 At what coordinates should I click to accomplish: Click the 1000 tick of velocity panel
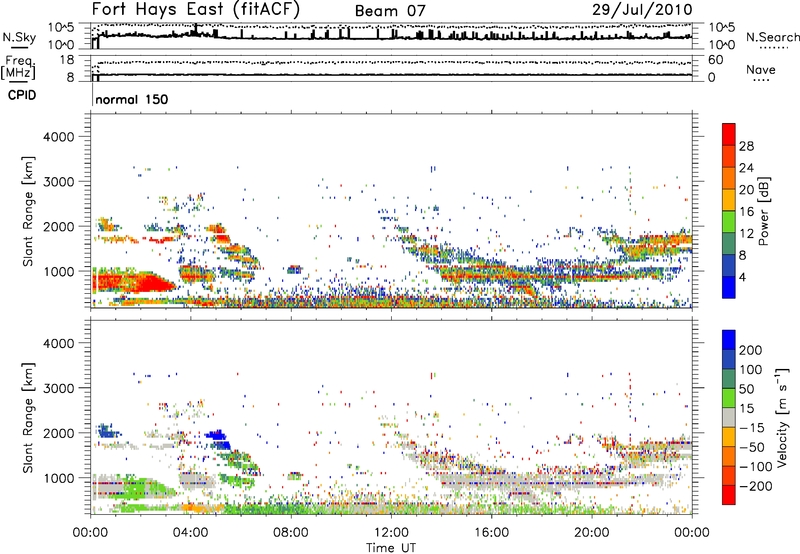click(59, 478)
